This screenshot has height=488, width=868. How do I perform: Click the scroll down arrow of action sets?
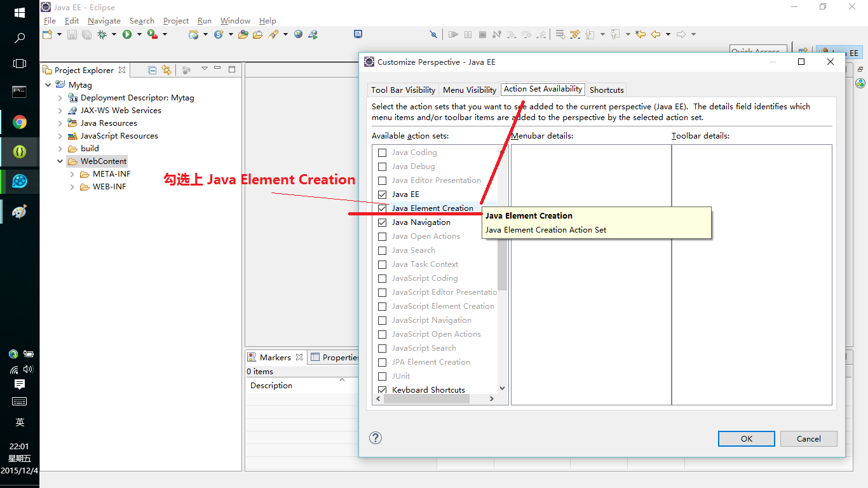pos(502,388)
